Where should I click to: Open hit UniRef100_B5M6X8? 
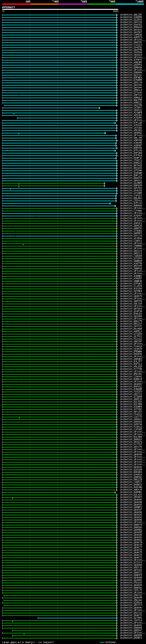tap(131, 27)
